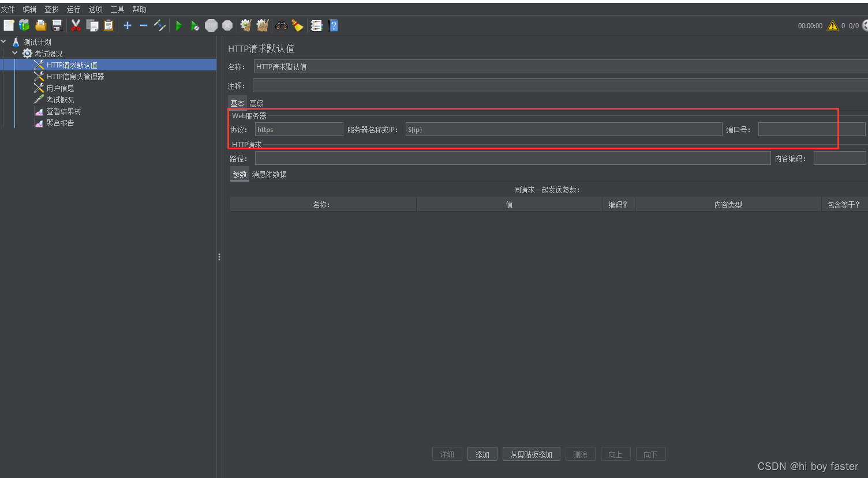Click the 名称: parameters column header
868x478 pixels.
[x=323, y=204]
